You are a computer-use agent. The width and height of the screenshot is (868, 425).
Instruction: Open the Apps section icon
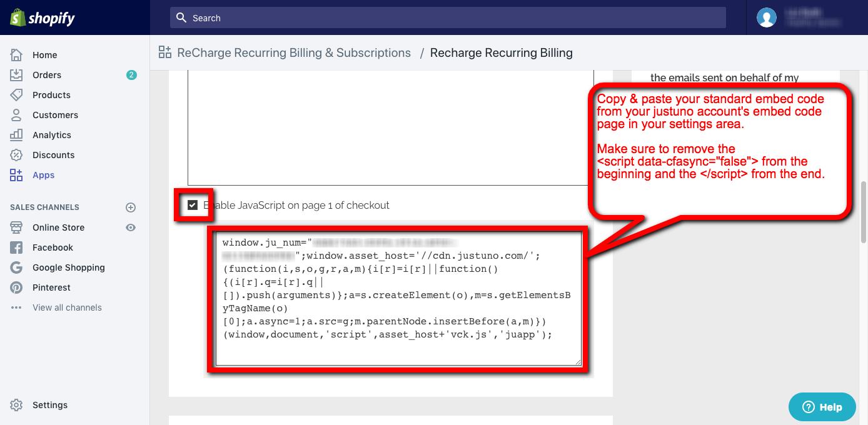[17, 175]
